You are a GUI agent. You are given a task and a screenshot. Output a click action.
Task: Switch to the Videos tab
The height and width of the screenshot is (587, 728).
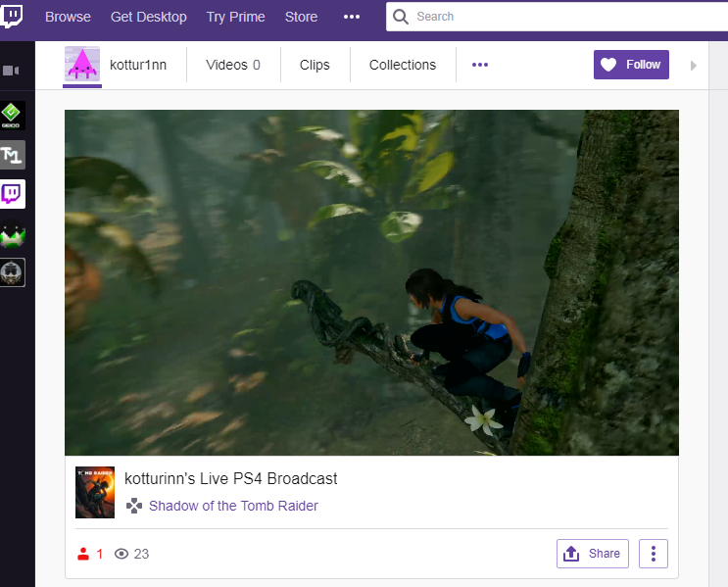pos(233,65)
